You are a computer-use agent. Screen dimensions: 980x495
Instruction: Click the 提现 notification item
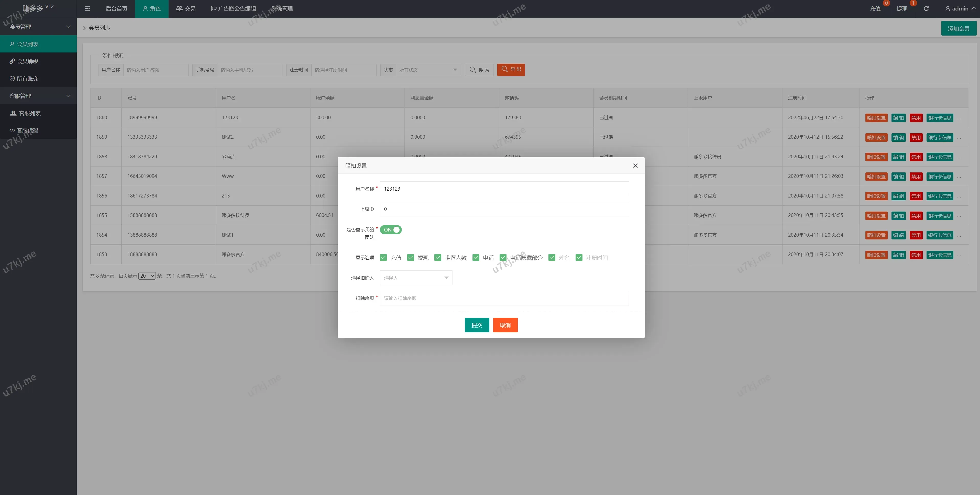click(902, 8)
